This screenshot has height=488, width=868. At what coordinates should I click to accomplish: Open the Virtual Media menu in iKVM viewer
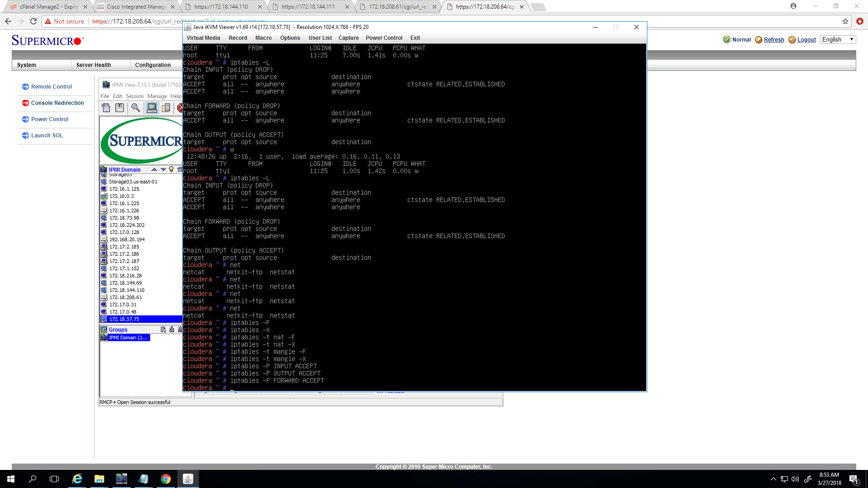click(203, 38)
